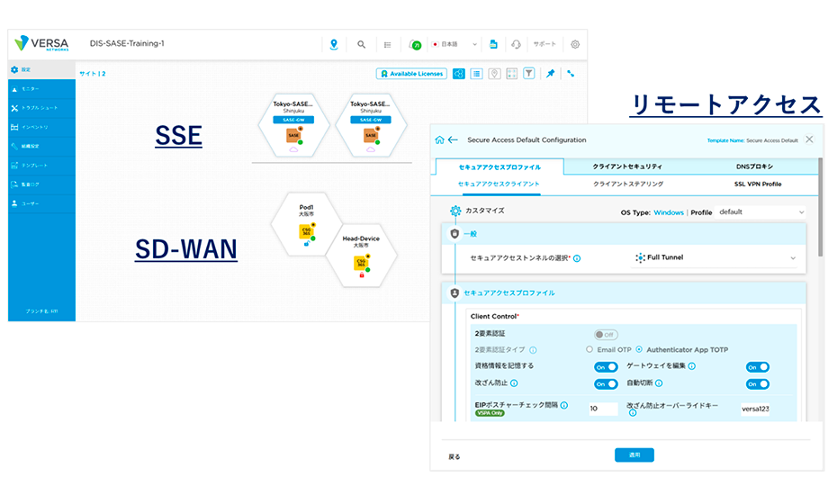Viewport: 828px width, 504px height.
Task: Click the filter funnel icon above the sites
Action: tap(529, 74)
